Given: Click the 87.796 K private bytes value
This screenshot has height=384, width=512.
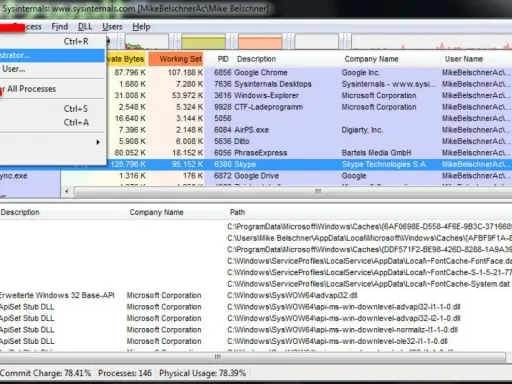Looking at the screenshot, I should pos(130,73).
